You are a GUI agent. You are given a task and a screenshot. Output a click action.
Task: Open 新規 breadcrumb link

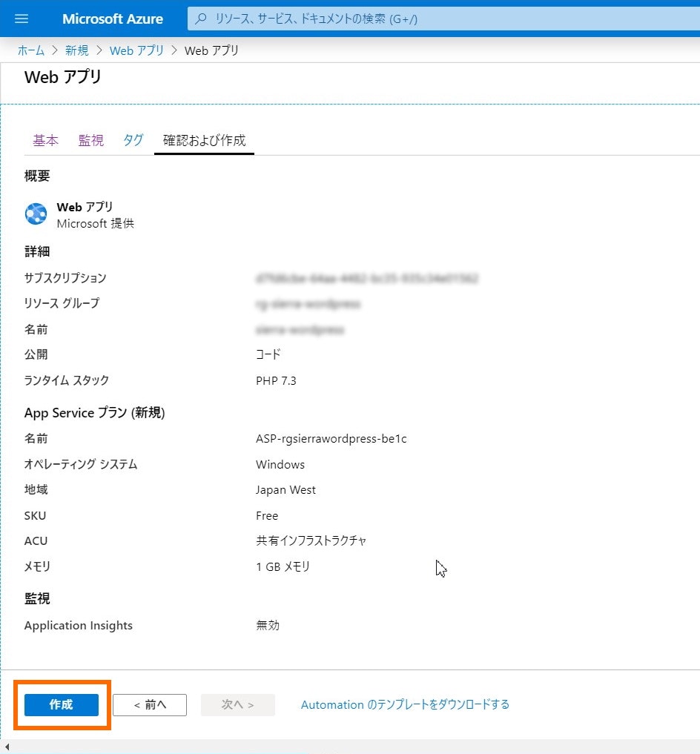[x=77, y=50]
